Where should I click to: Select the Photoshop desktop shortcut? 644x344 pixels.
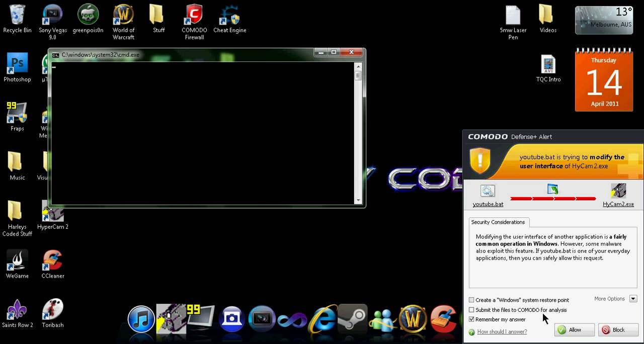(17, 68)
